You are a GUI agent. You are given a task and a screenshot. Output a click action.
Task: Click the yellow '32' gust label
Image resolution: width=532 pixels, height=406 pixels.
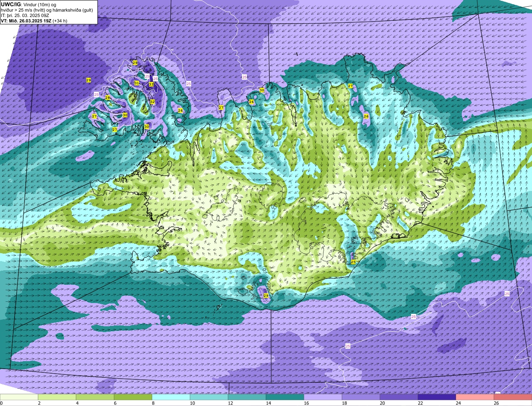click(x=153, y=102)
